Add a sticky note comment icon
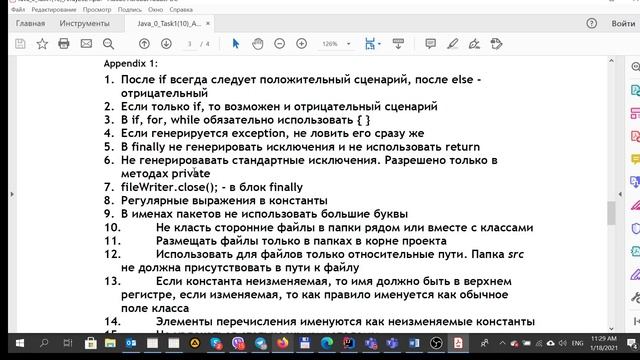 click(x=430, y=44)
